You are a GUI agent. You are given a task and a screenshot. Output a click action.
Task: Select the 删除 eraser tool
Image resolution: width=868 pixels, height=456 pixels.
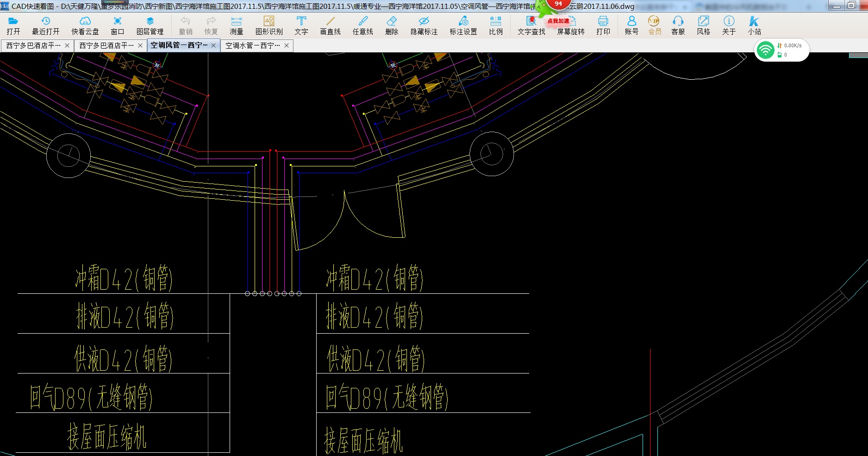click(x=392, y=25)
